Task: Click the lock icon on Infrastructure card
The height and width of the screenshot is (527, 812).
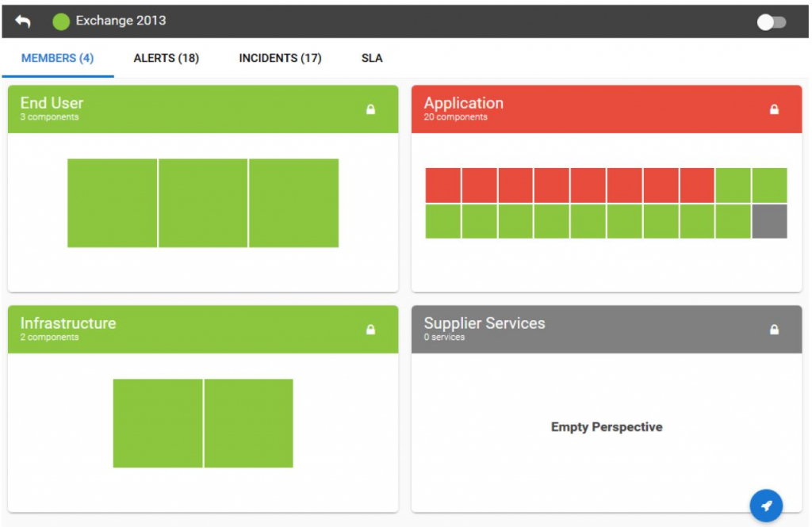Action: click(x=371, y=329)
